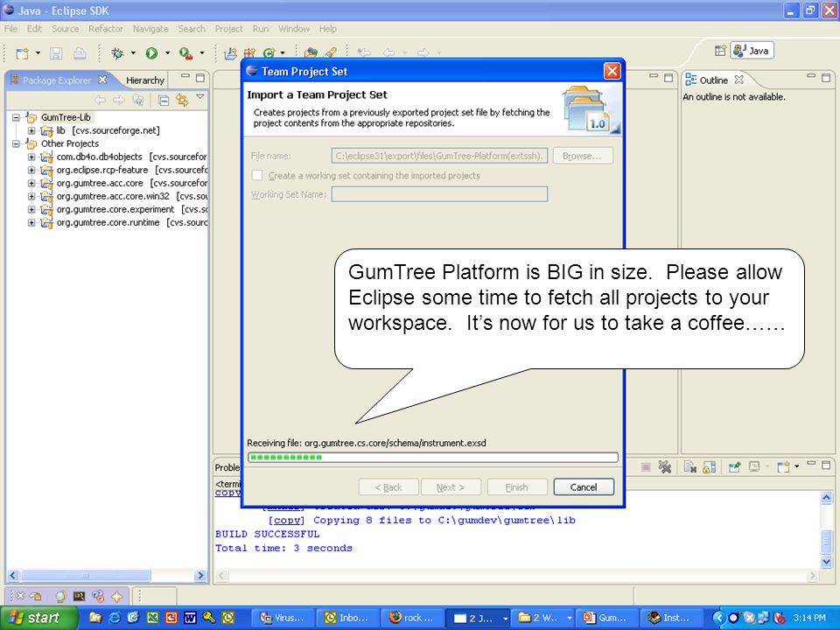Click the Working Set Name field
Viewport: 840px width, 630px height.
coord(439,194)
